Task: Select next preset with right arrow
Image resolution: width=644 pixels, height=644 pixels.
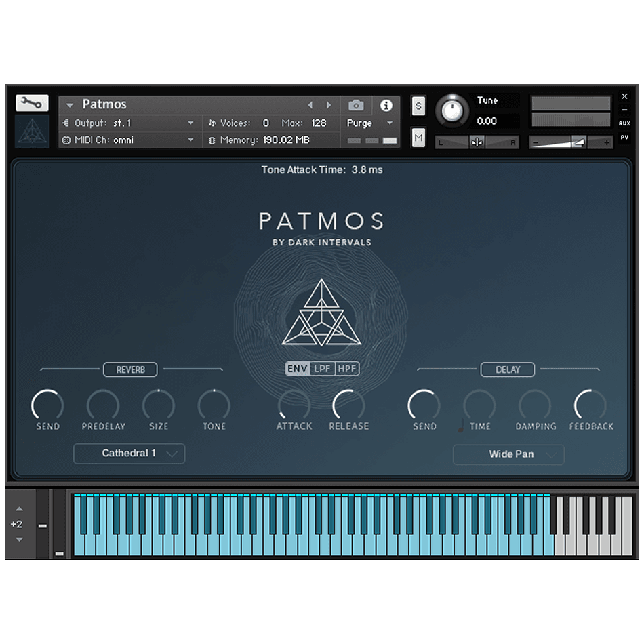Action: point(329,105)
